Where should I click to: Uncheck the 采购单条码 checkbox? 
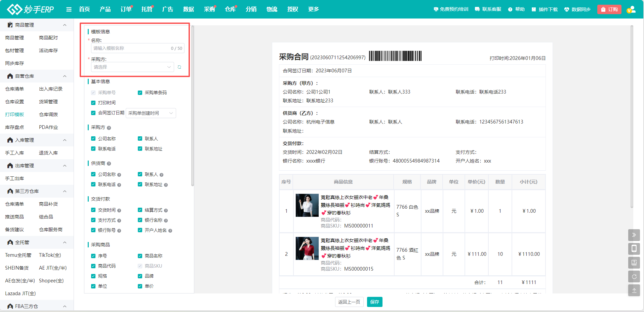coord(140,93)
